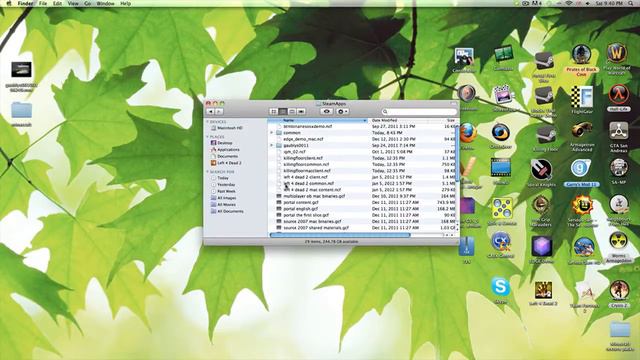Collapse the DEVICES sidebar section

tap(208, 122)
